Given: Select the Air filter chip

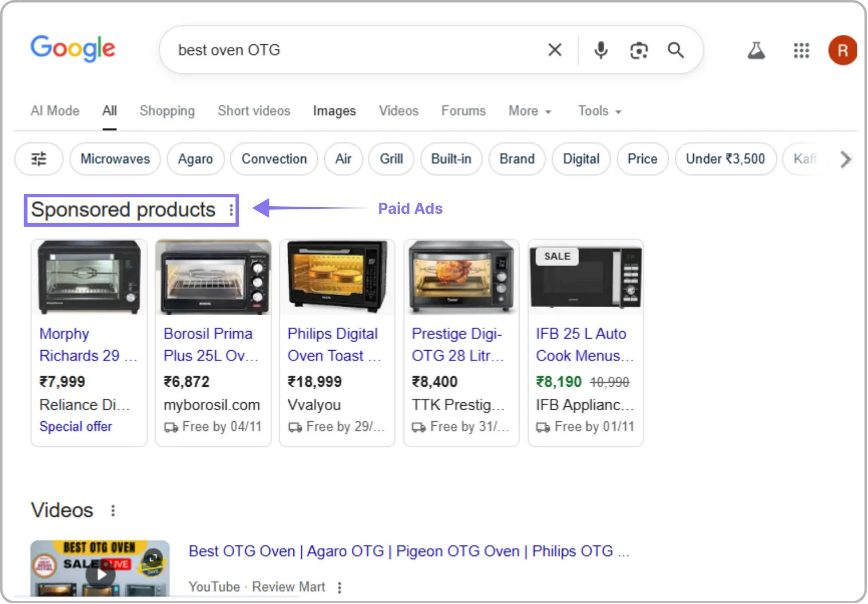Looking at the screenshot, I should 343,159.
